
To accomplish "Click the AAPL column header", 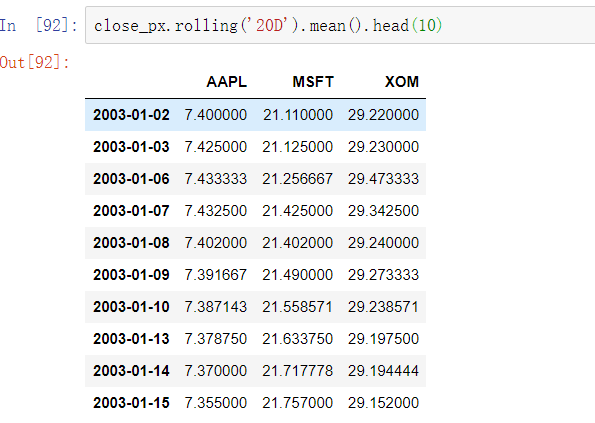I will (x=227, y=82).
